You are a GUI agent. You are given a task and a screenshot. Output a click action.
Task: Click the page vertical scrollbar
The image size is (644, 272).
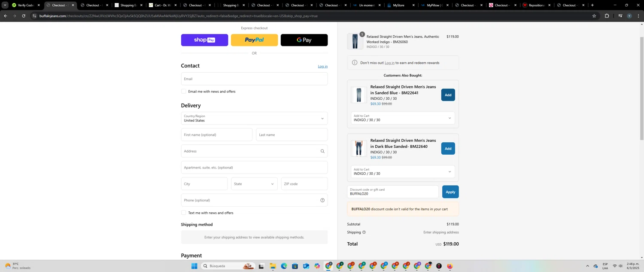pos(642,88)
